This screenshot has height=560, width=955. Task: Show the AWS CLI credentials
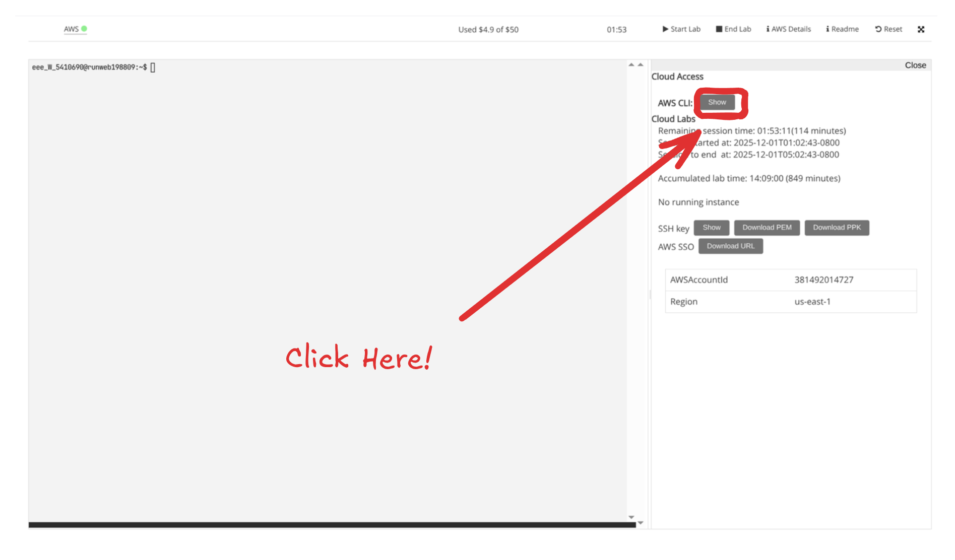tap(717, 102)
